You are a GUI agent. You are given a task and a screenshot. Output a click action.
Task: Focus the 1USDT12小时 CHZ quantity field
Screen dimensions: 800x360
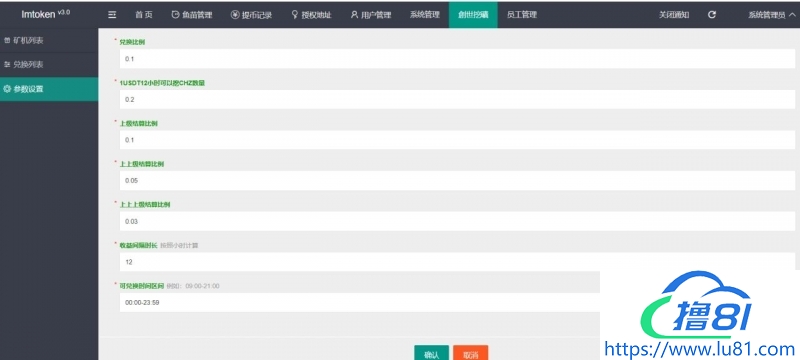(x=457, y=99)
